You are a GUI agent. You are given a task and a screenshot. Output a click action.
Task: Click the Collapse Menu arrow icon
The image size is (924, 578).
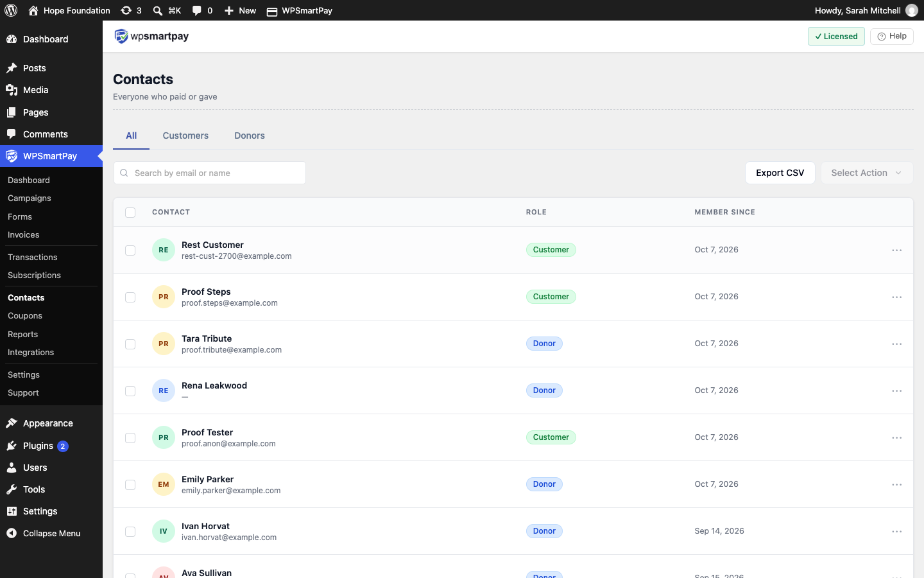[x=12, y=533]
